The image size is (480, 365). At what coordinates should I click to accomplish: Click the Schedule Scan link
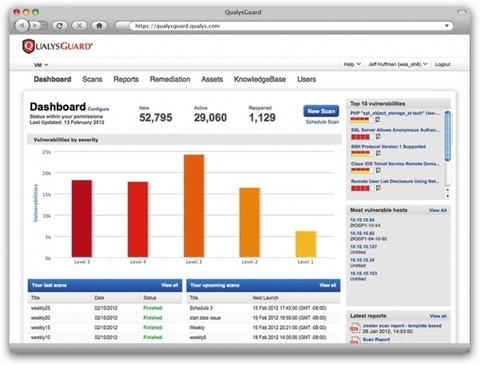tap(322, 122)
